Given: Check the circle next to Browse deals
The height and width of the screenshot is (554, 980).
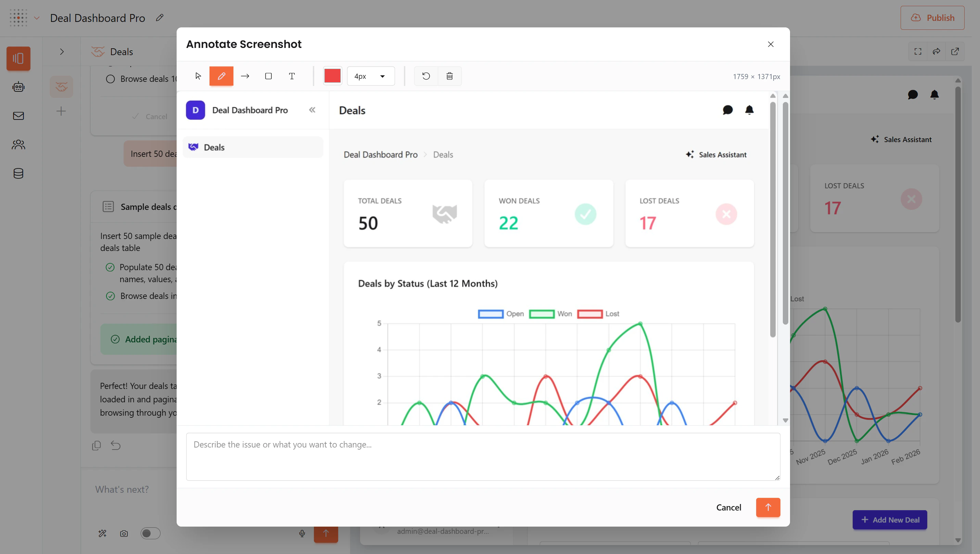Looking at the screenshot, I should tap(110, 79).
